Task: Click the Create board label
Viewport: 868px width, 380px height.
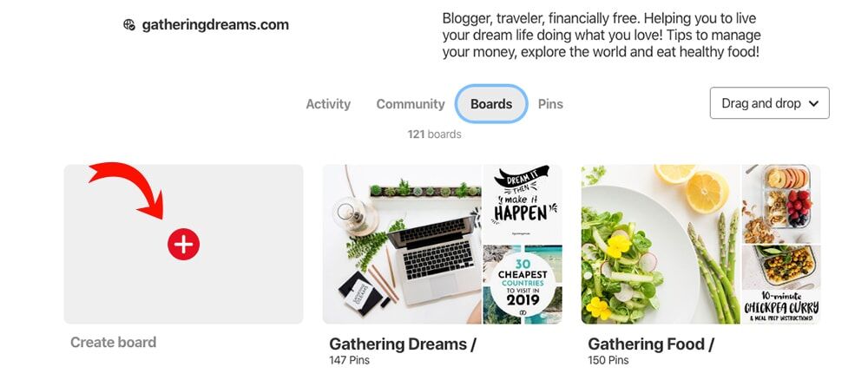Action: 114,343
